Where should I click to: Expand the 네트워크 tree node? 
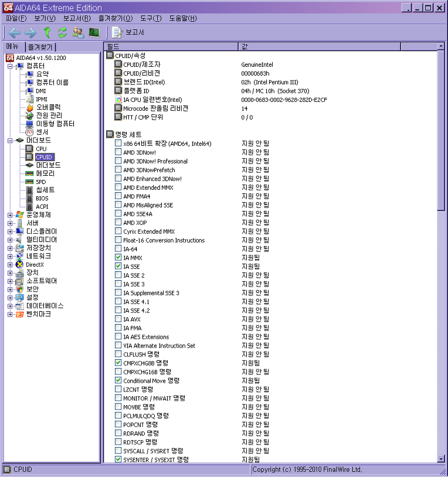(10, 257)
